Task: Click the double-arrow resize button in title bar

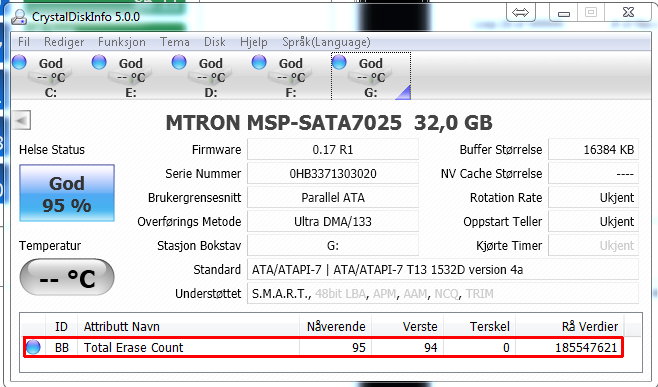Action: [x=521, y=13]
